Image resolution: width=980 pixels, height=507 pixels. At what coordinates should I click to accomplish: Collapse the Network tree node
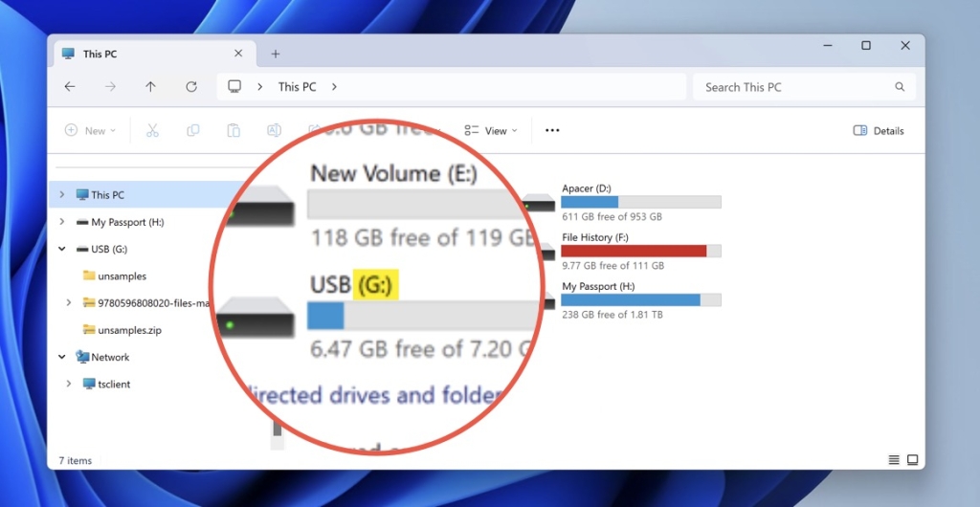(x=62, y=357)
